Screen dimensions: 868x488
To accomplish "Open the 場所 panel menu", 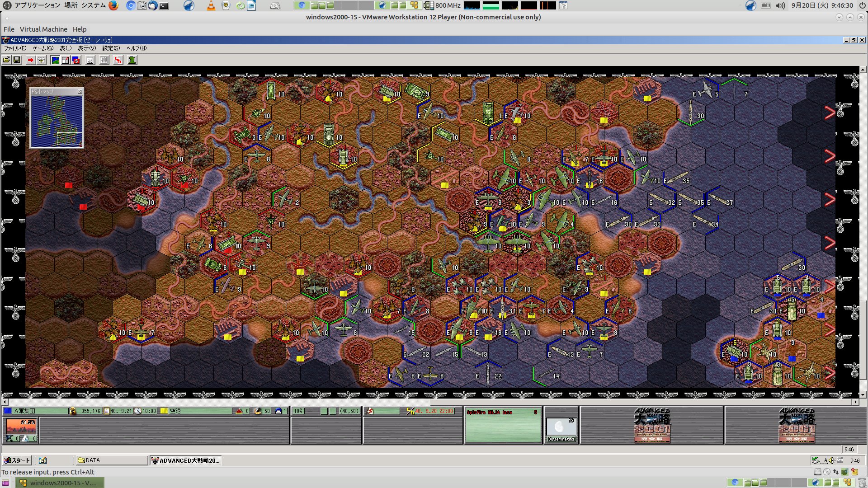I will [71, 5].
